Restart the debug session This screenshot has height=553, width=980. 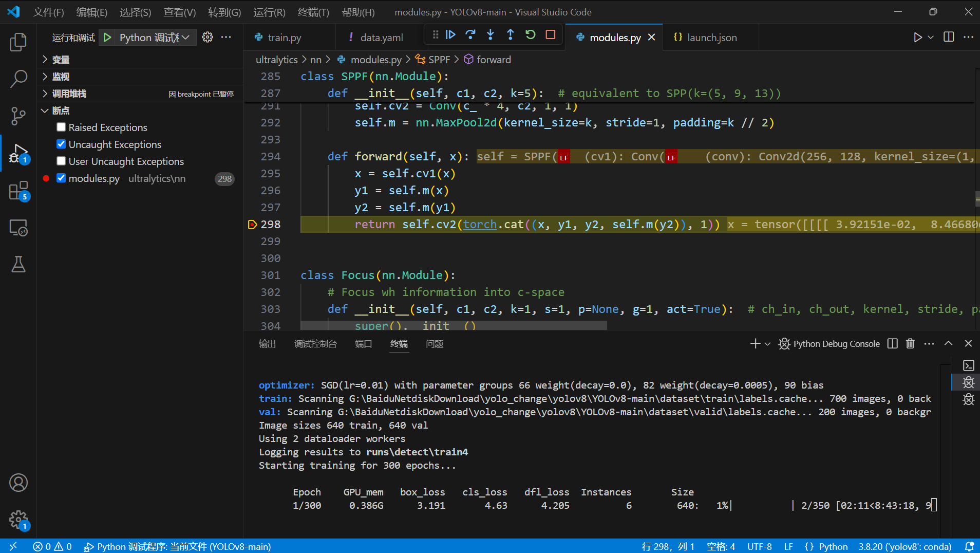click(531, 35)
